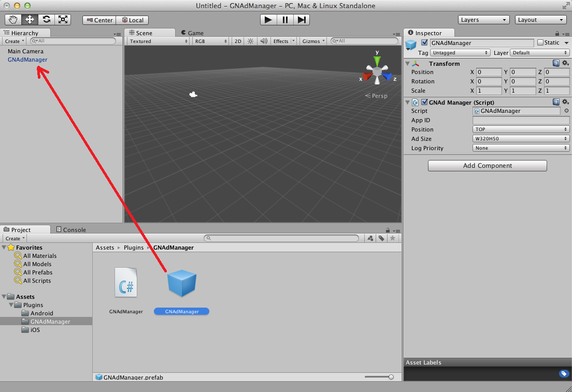The width and height of the screenshot is (572, 392).
Task: Toggle the Inspector lock icon
Action: click(557, 34)
